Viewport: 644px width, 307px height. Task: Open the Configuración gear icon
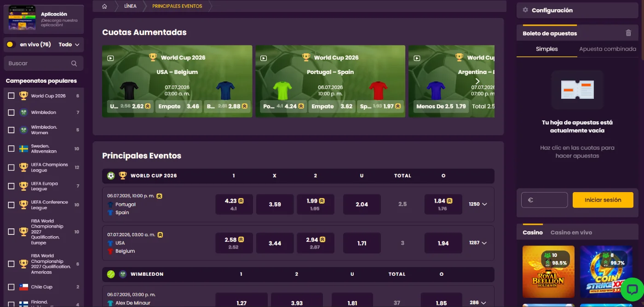(525, 10)
